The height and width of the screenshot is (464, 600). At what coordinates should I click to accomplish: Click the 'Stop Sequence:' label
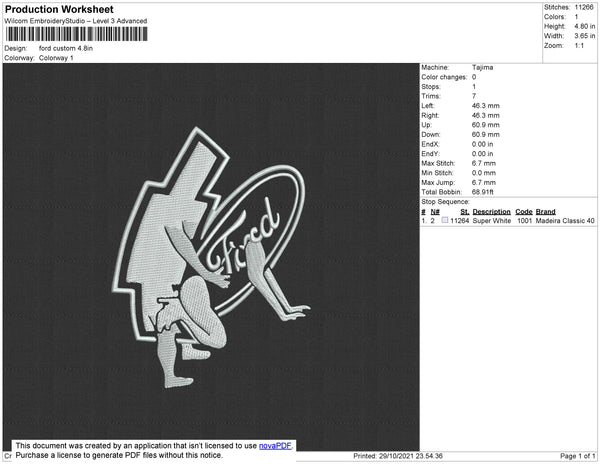[x=445, y=202]
